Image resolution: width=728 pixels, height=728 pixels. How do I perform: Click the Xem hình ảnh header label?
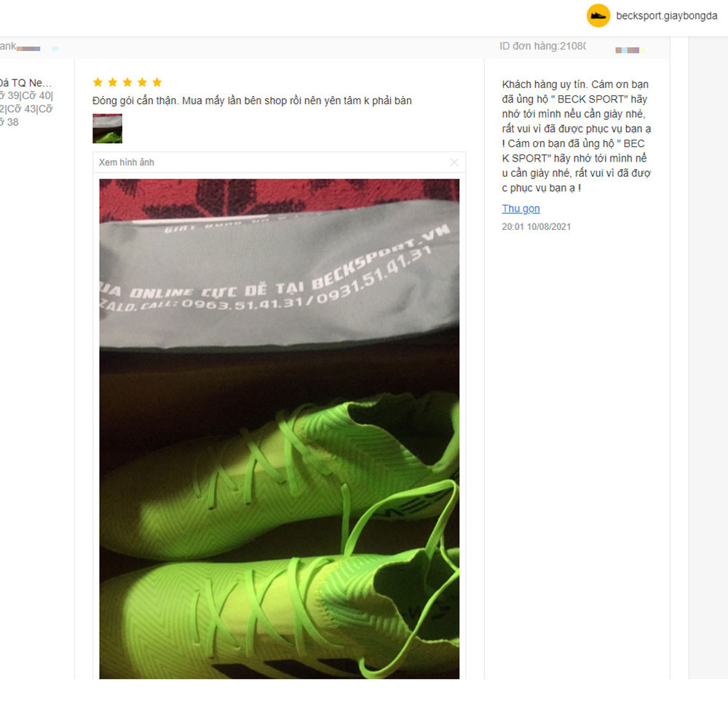pyautogui.click(x=126, y=162)
